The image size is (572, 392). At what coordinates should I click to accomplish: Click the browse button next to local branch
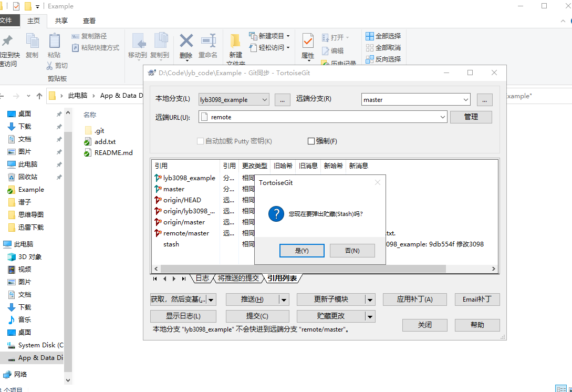tap(283, 100)
